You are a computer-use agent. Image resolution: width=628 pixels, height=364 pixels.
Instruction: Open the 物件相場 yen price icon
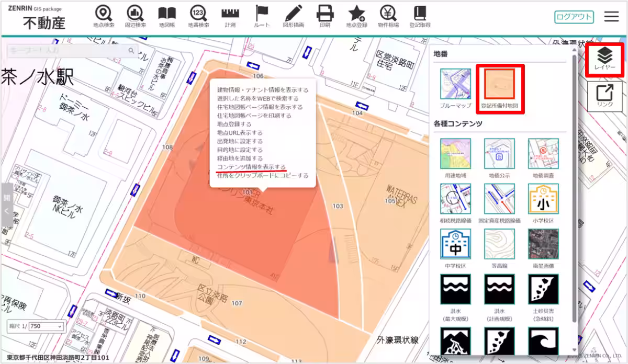click(388, 16)
